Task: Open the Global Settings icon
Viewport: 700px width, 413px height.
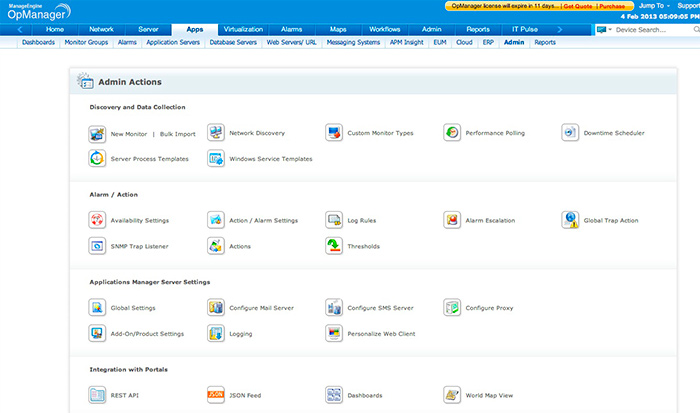Action: click(x=97, y=308)
